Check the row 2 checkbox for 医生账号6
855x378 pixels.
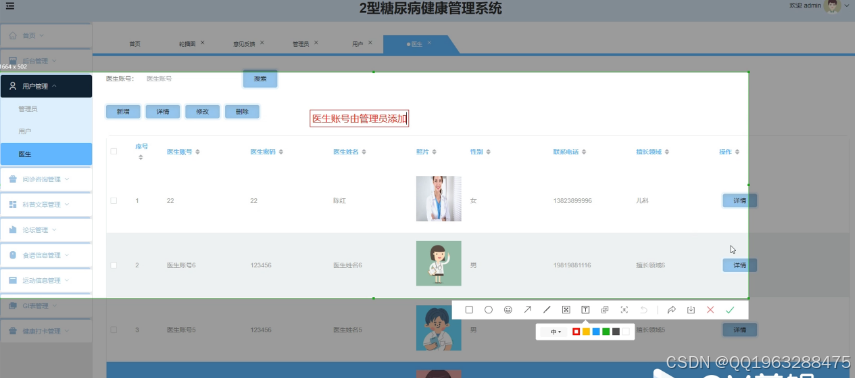[x=113, y=265]
